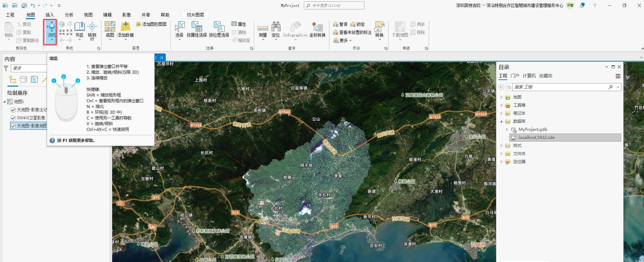Switch to list by data source icon

23,79
